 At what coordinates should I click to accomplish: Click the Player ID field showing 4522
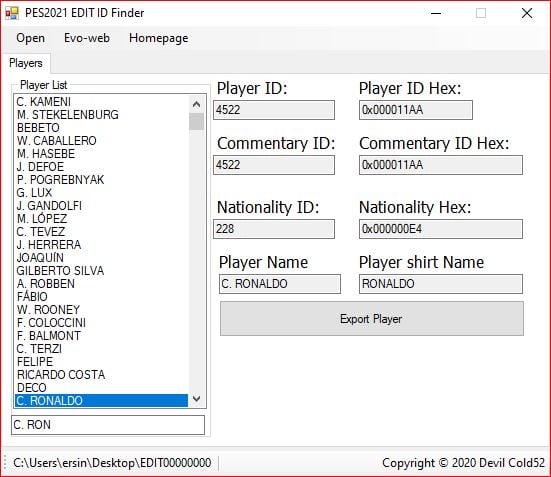coord(274,110)
